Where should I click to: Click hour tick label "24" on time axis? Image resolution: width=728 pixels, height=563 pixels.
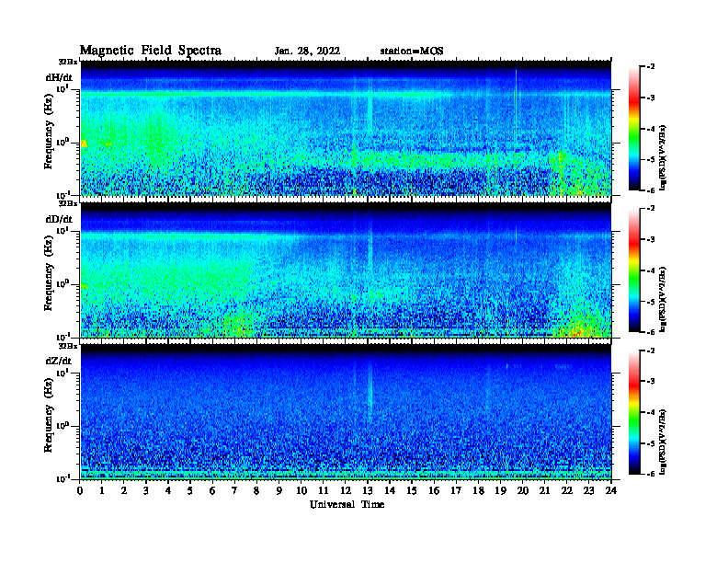pyautogui.click(x=611, y=490)
